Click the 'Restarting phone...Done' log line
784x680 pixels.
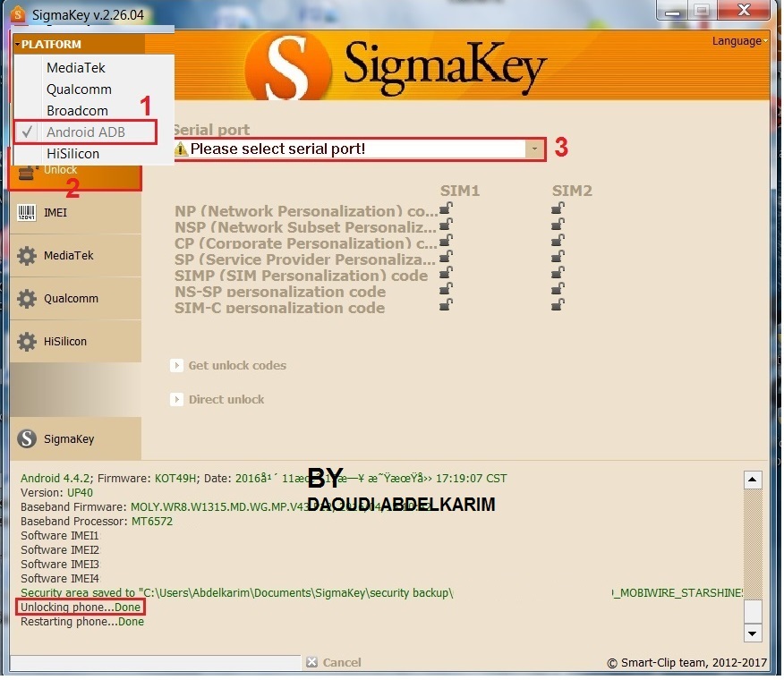click(x=82, y=622)
